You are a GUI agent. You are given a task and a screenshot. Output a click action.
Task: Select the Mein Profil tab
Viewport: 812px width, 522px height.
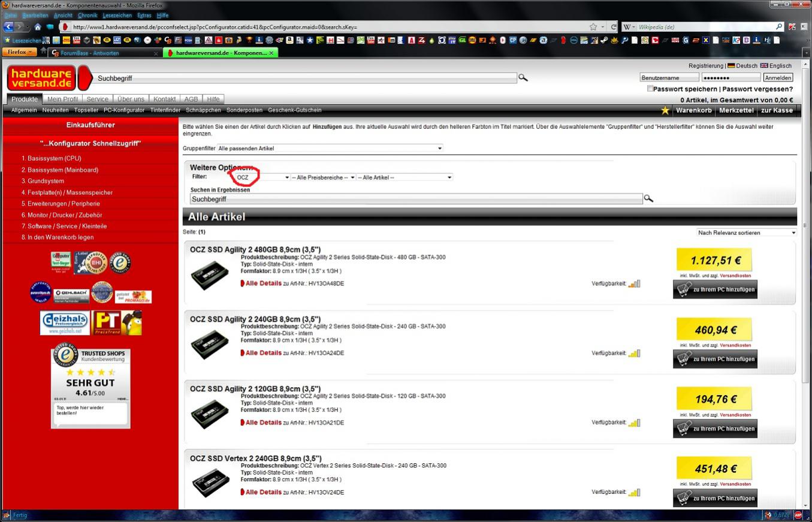[x=62, y=99]
